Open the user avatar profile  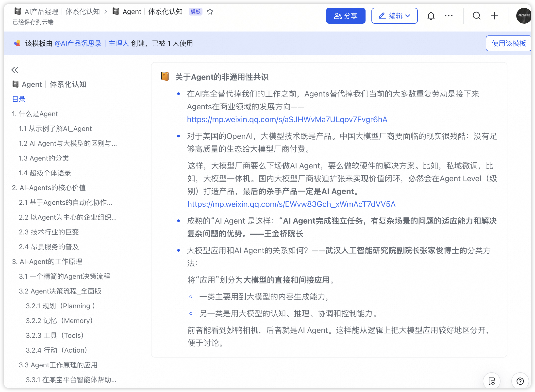point(524,16)
